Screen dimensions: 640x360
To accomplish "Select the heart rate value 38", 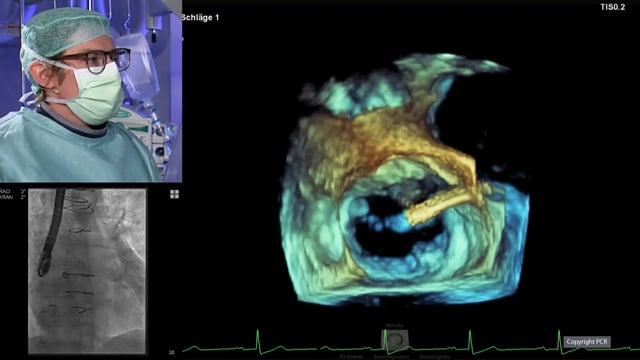I will [171, 352].
